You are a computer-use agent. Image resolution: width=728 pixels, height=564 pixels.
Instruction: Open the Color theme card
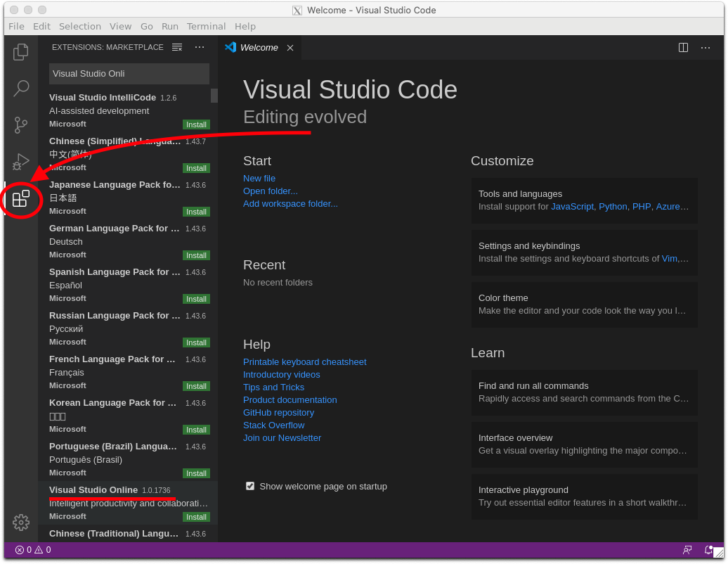584,305
